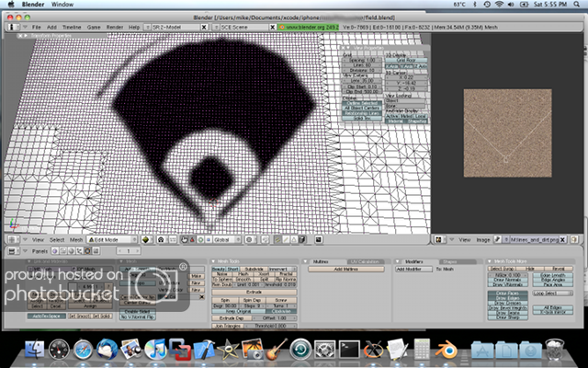Choose edge select mode icon
The height and width of the screenshot is (368, 588).
[286, 239]
